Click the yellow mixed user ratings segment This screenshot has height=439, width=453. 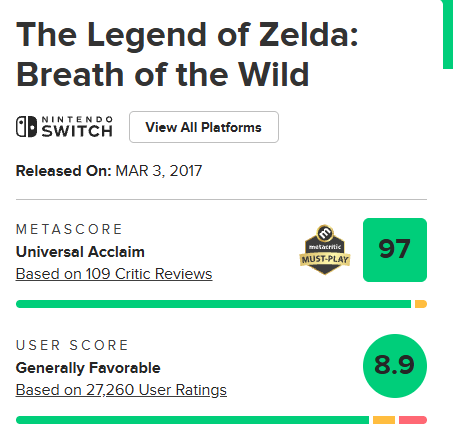click(384, 420)
